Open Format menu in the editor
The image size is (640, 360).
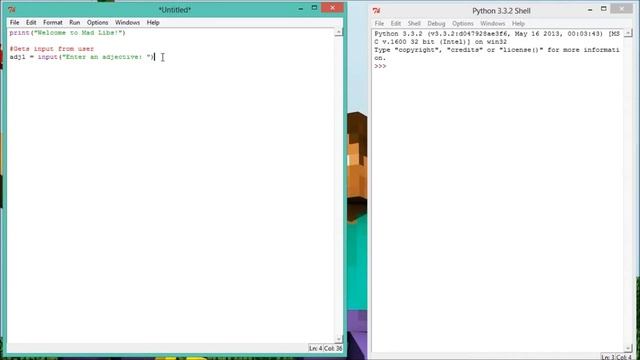[53, 22]
